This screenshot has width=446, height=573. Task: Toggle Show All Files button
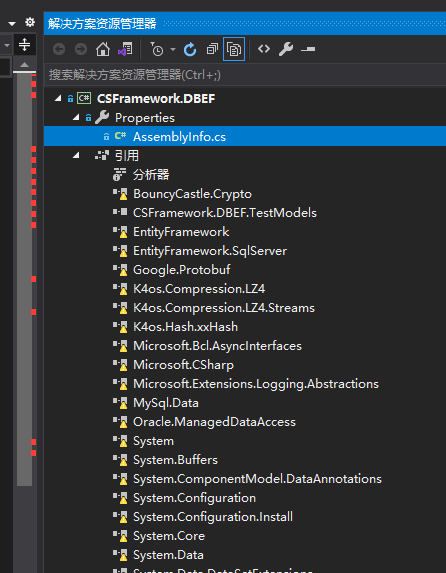pos(234,49)
